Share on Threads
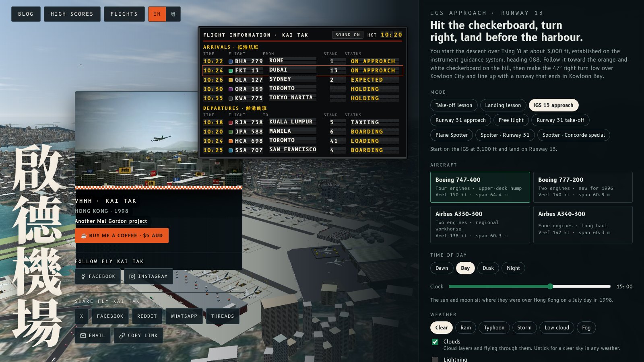The width and height of the screenshot is (644, 362). click(x=223, y=316)
